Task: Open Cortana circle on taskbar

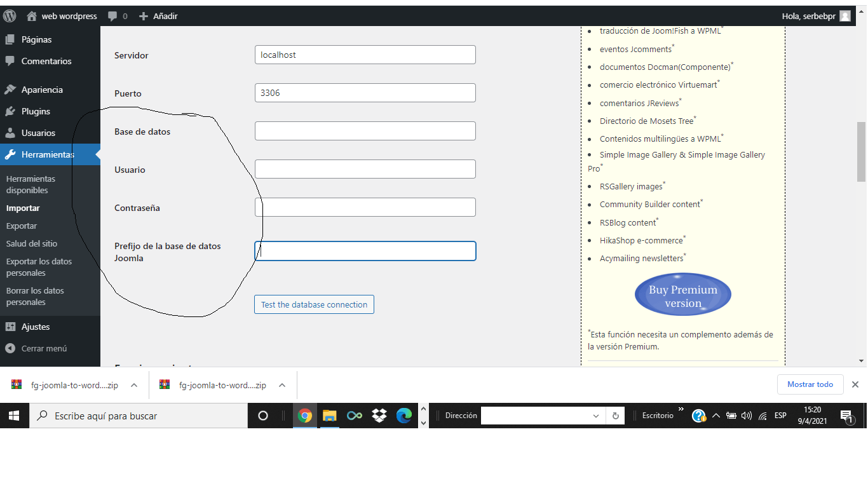Action: (262, 416)
